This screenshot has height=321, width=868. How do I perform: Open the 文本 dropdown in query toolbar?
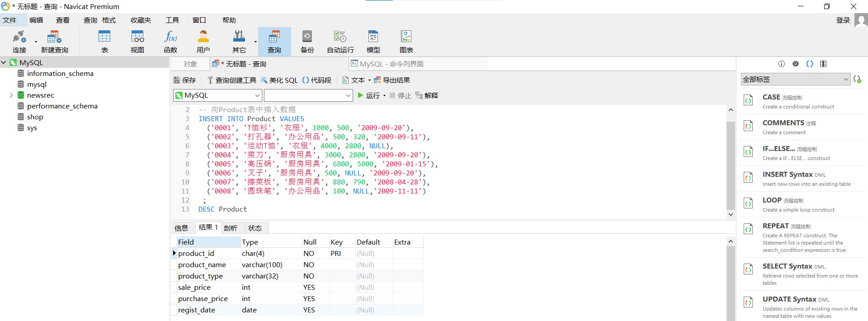coord(356,80)
